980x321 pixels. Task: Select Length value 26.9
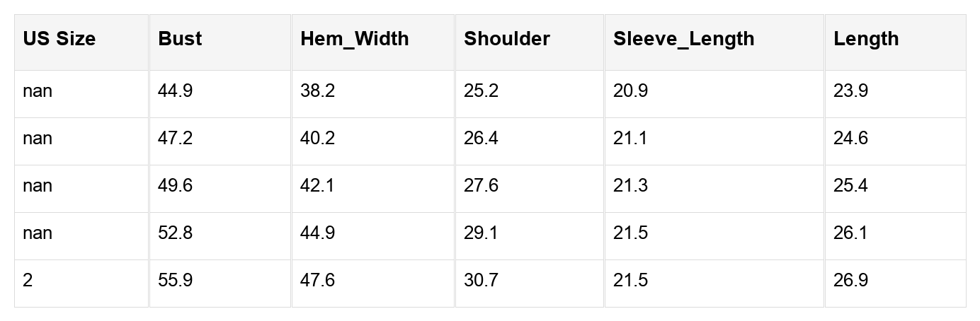coord(850,280)
